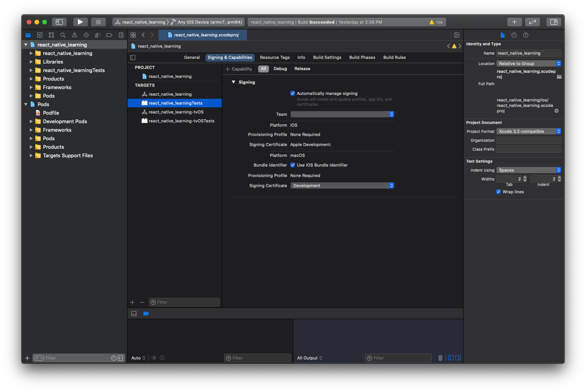Image resolution: width=586 pixels, height=392 pixels.
Task: Collapse the Signing section triangle
Action: (233, 82)
